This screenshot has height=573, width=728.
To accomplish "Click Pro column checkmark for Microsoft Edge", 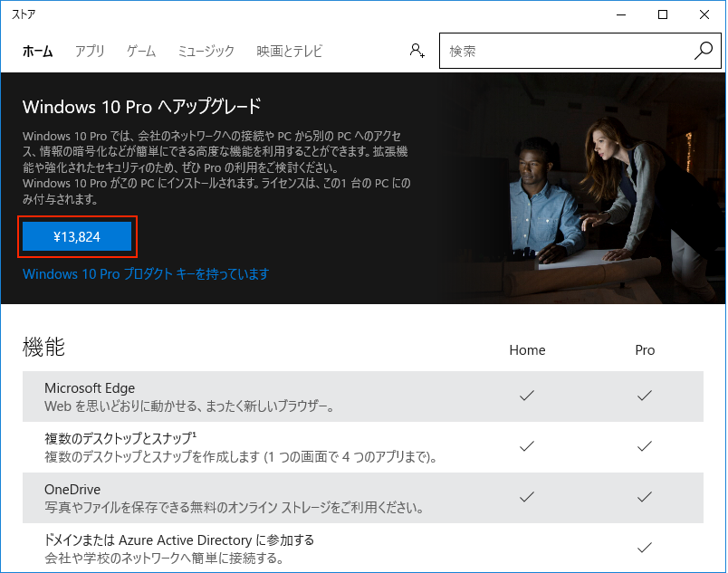I will (645, 396).
